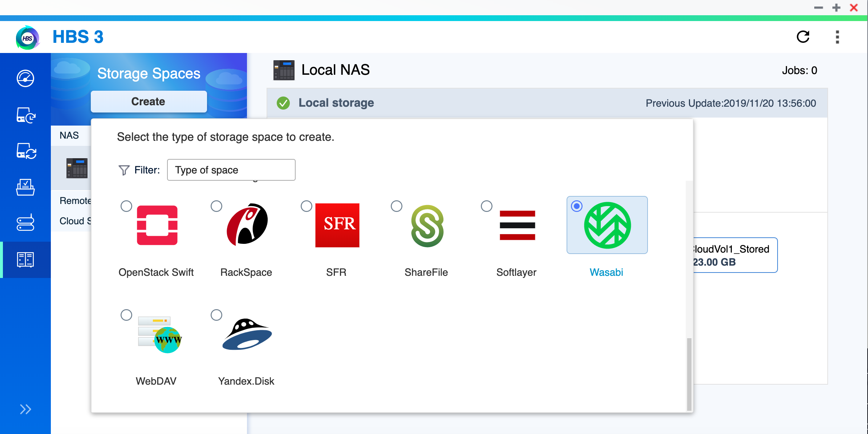The width and height of the screenshot is (868, 434).
Task: Select the Remote category in storage list
Action: pos(75,201)
